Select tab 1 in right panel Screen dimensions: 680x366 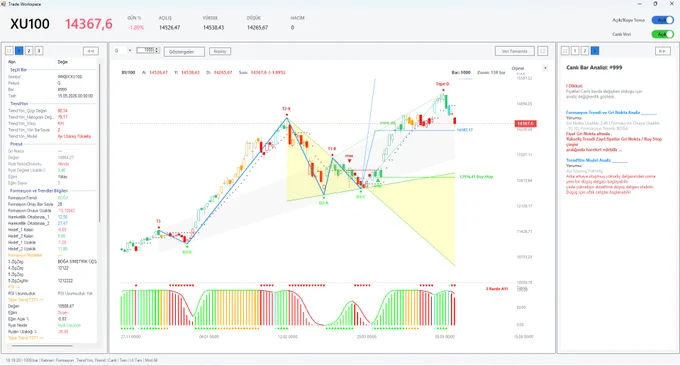click(x=575, y=51)
